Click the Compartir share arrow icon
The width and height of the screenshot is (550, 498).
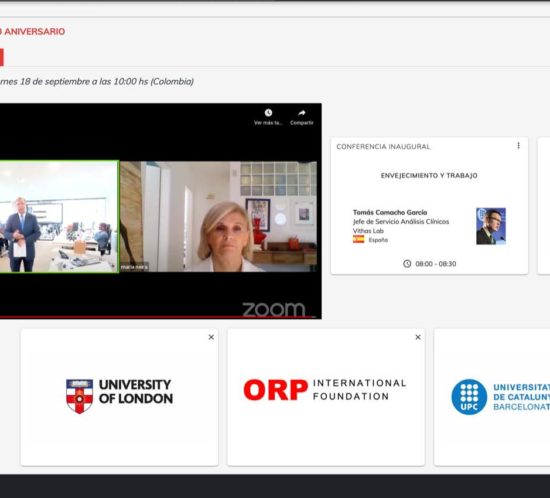coord(302,113)
